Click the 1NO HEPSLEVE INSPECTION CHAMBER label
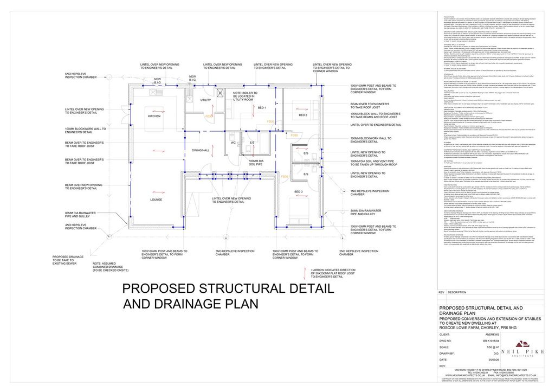 370,192
